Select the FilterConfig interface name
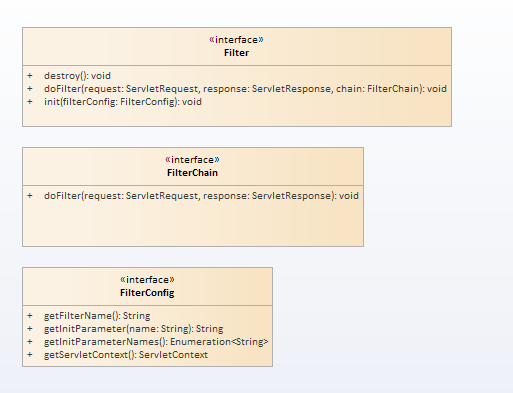This screenshot has width=513, height=393. click(x=147, y=293)
